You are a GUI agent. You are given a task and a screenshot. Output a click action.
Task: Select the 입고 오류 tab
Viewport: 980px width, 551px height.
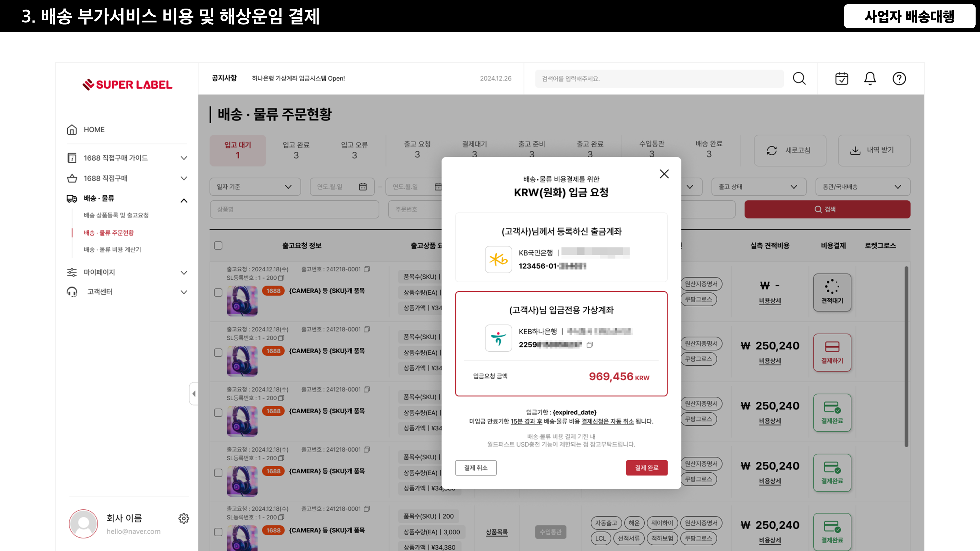pos(354,150)
